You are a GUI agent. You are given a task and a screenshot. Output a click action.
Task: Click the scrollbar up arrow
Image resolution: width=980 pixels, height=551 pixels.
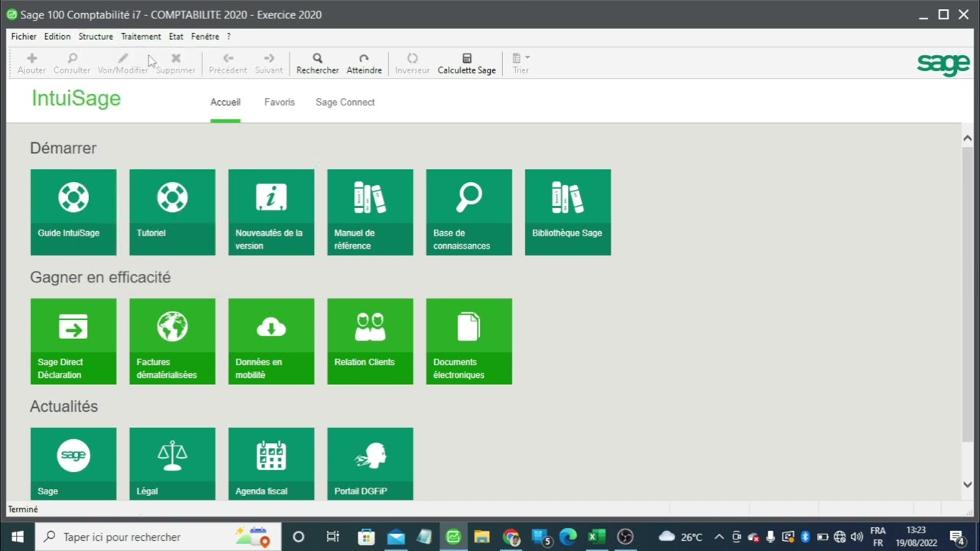[x=967, y=138]
